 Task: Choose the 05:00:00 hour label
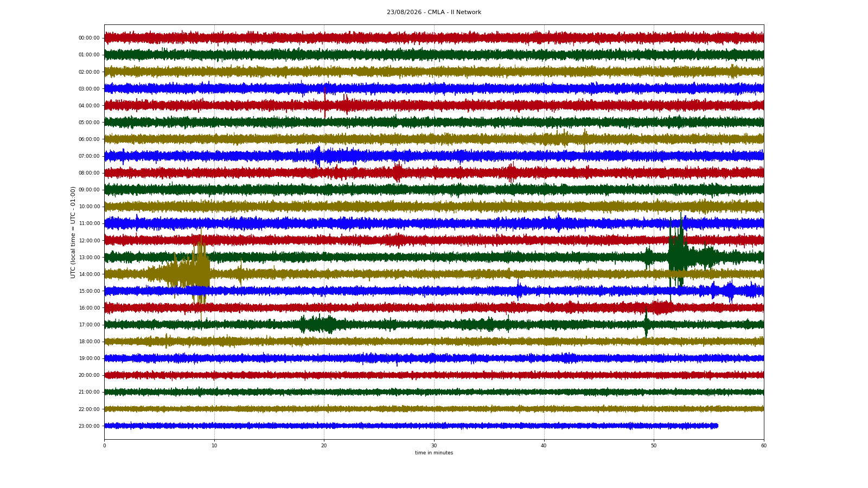(x=89, y=123)
